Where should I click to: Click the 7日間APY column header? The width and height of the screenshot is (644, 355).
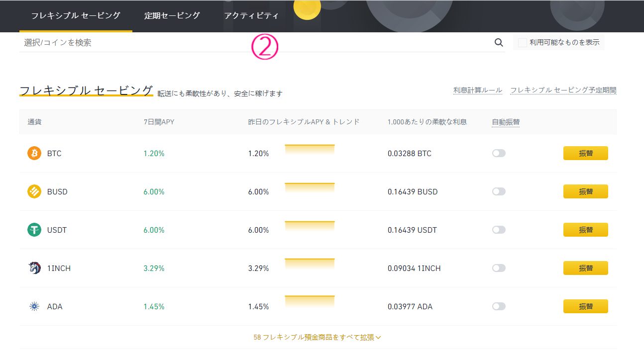[x=159, y=122]
